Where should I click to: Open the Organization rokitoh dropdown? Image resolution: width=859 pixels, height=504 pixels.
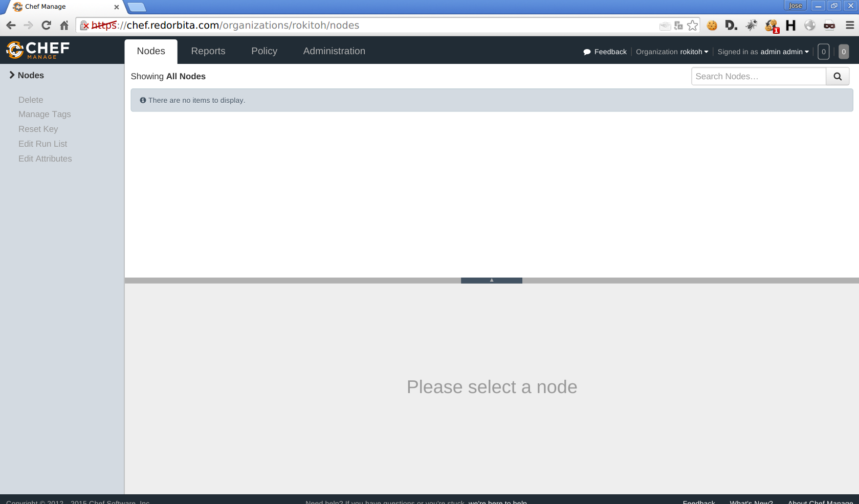point(672,52)
